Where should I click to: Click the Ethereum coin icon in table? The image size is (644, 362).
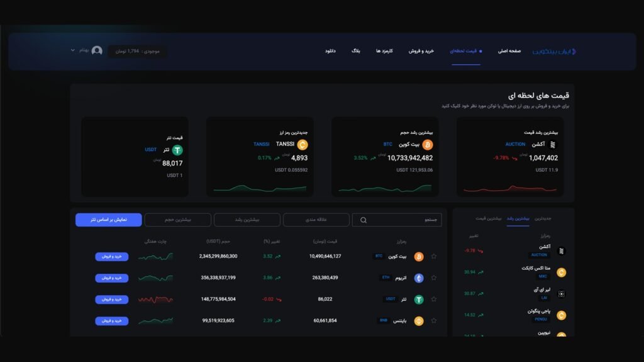(x=419, y=278)
